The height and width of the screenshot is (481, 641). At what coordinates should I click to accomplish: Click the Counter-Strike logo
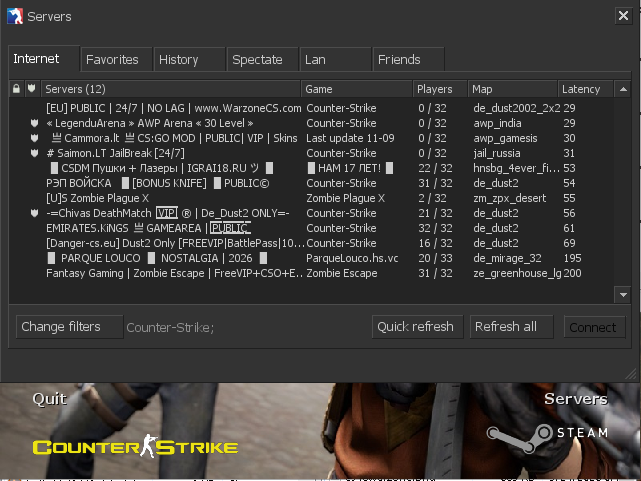point(135,446)
